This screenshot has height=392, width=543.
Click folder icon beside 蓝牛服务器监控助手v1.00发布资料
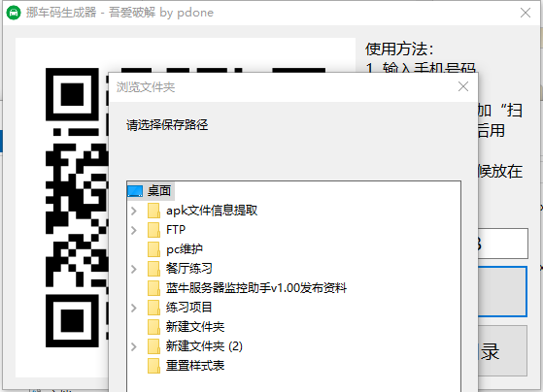click(153, 288)
